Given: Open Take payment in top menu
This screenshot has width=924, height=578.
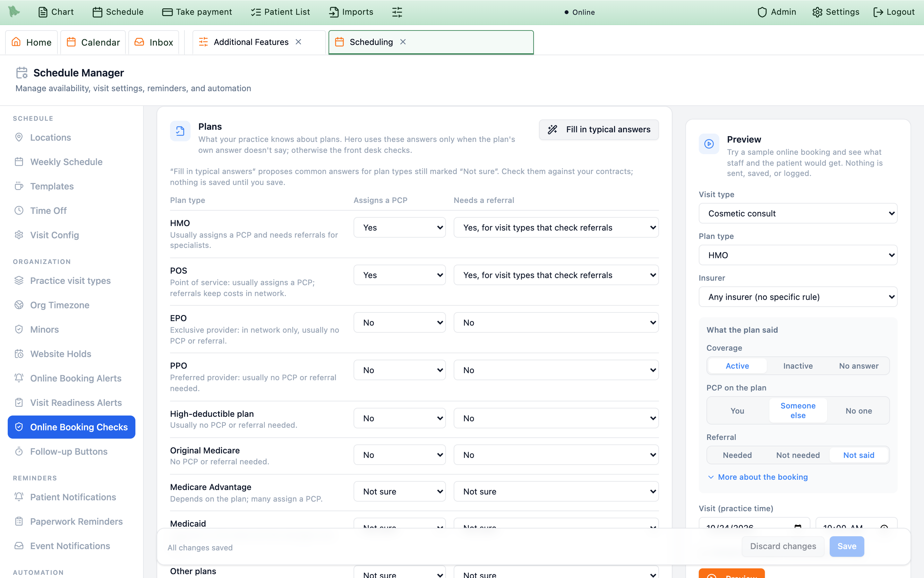Looking at the screenshot, I should click(x=197, y=12).
